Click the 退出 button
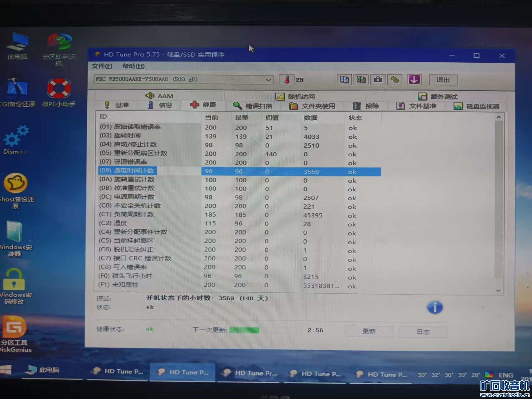532x399 pixels. click(443, 80)
